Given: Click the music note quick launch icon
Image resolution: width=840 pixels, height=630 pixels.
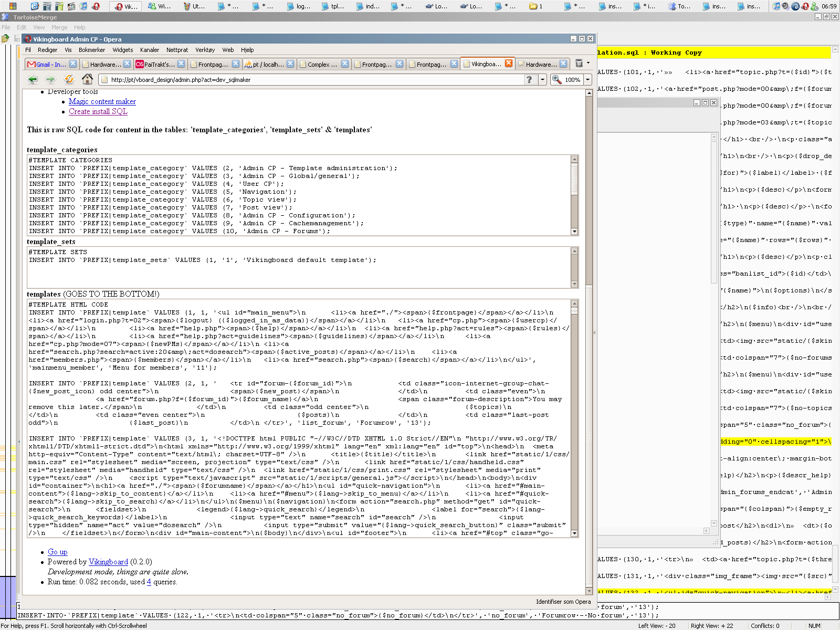Looking at the screenshot, I should tap(83, 6).
